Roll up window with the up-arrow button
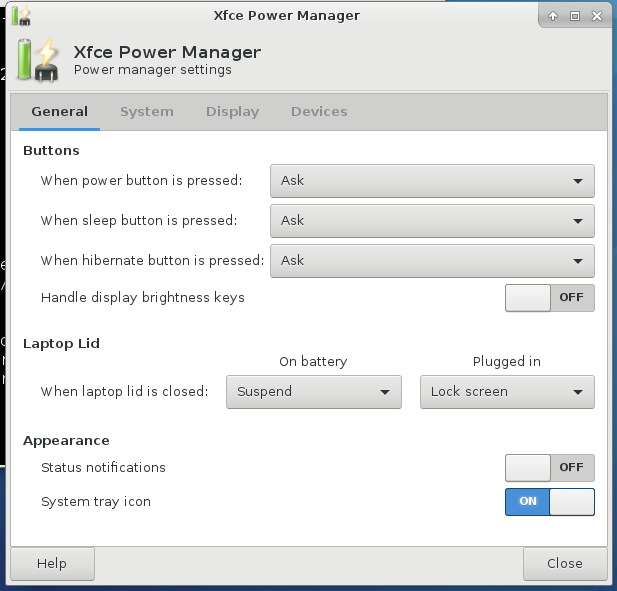 [x=554, y=16]
